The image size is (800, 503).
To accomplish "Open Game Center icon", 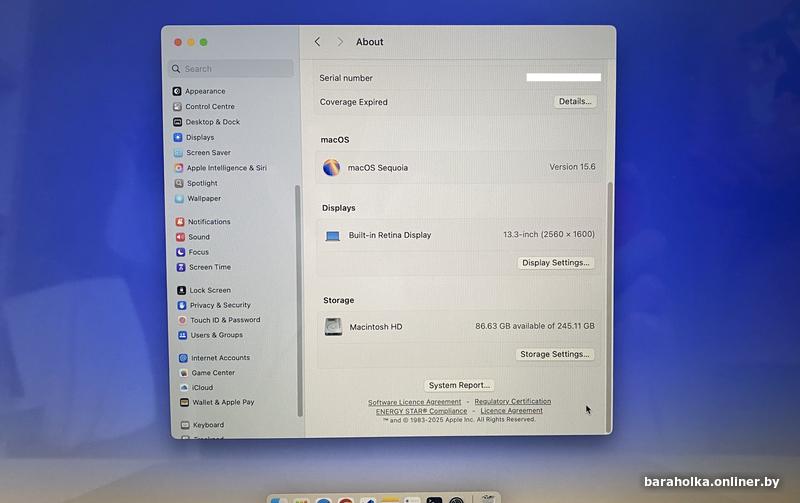I will [184, 373].
